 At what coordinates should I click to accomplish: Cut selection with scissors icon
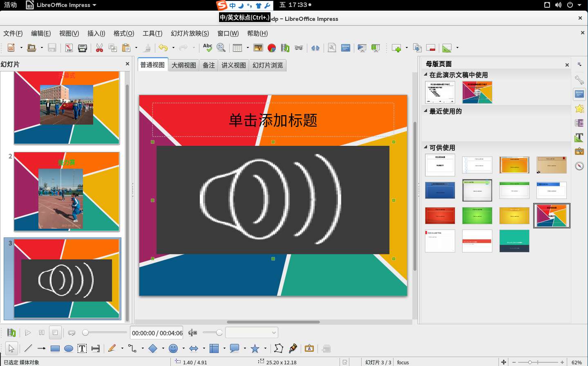click(99, 48)
